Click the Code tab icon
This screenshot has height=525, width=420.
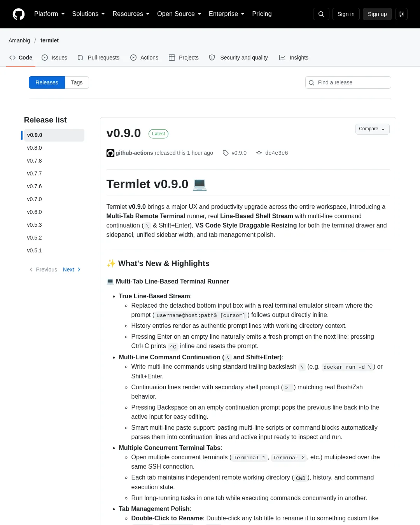point(12,58)
